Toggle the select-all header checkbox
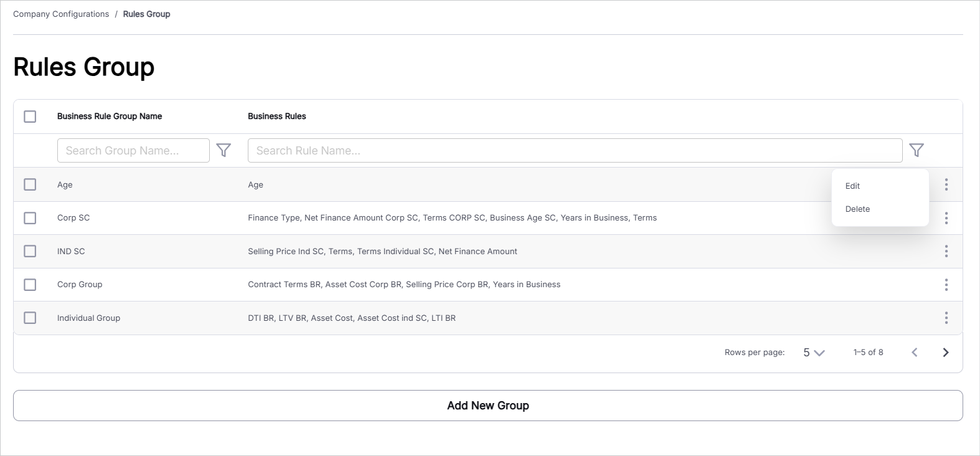 click(x=30, y=116)
